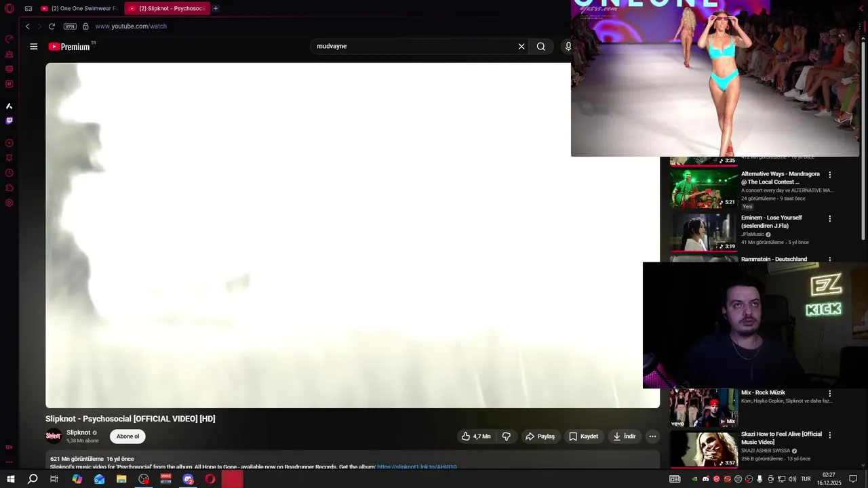Open Opera GX from the taskbar
The image size is (868, 488).
(x=210, y=479)
